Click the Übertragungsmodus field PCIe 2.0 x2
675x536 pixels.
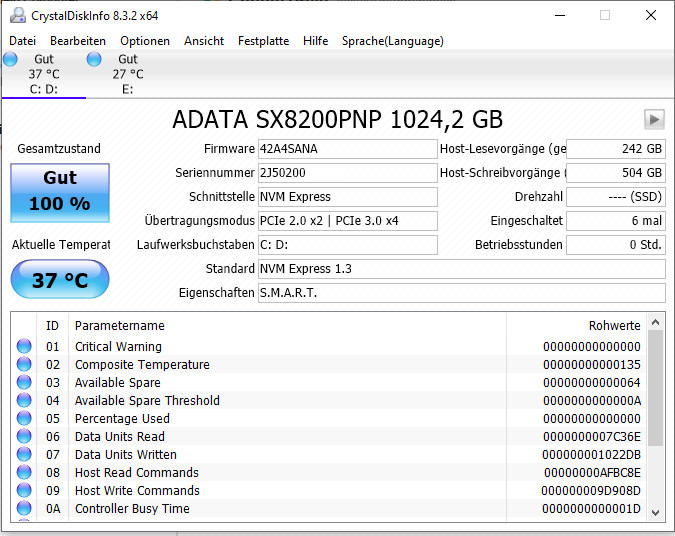348,221
